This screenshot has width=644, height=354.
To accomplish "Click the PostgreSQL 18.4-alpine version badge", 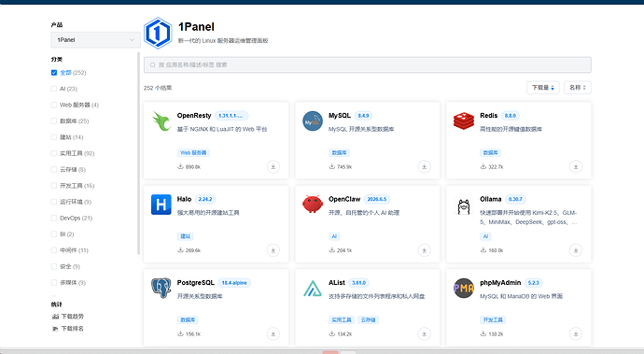I will pyautogui.click(x=234, y=283).
